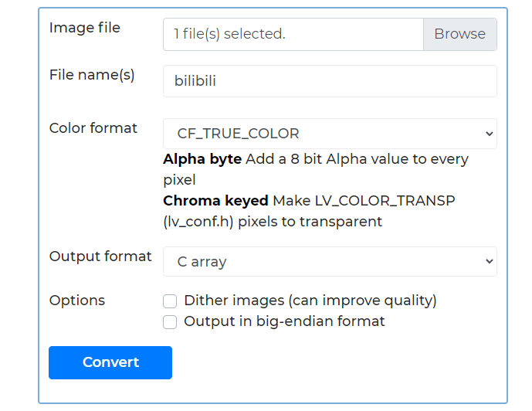Click the Browse button
The width and height of the screenshot is (532, 411).
459,34
